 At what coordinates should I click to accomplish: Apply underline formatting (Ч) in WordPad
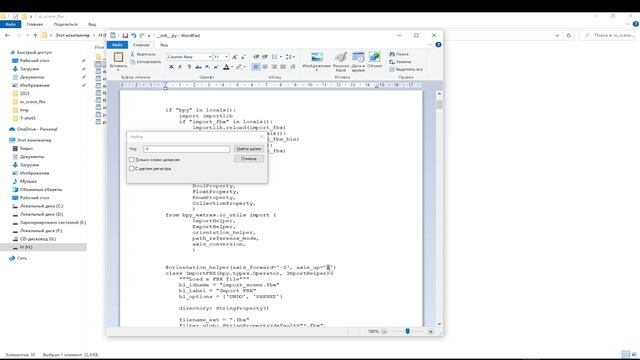(x=189, y=67)
